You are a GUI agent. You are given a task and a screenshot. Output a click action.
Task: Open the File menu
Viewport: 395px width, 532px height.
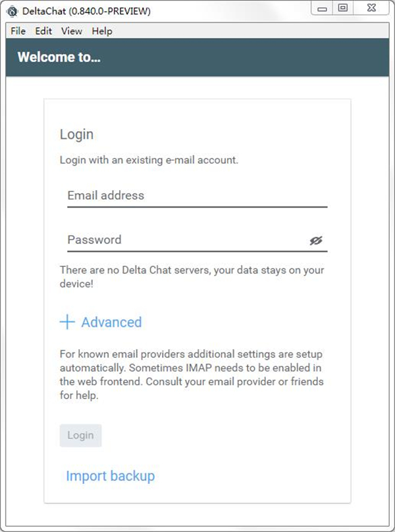pyautogui.click(x=18, y=31)
